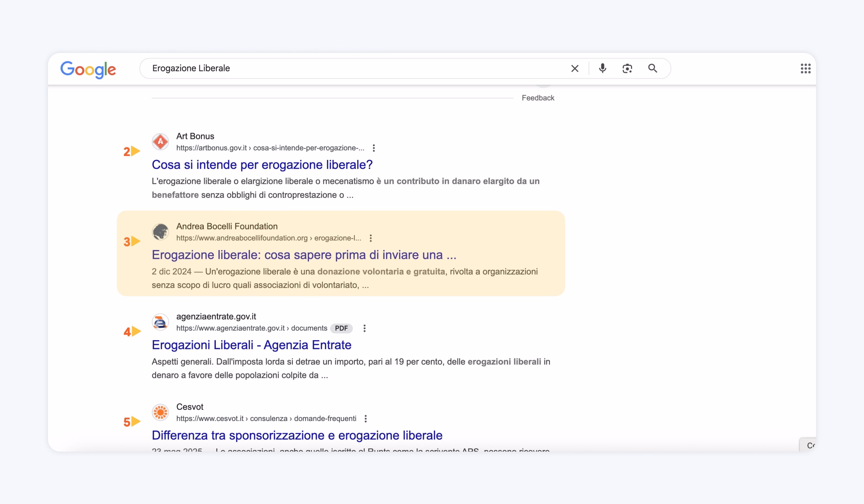Click the Cesvot site favicon
Viewport: 864px width, 504px height.
(160, 412)
